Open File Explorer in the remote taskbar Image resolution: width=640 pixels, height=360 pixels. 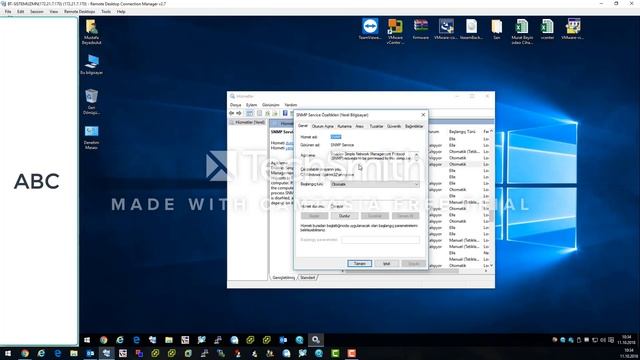point(169,340)
